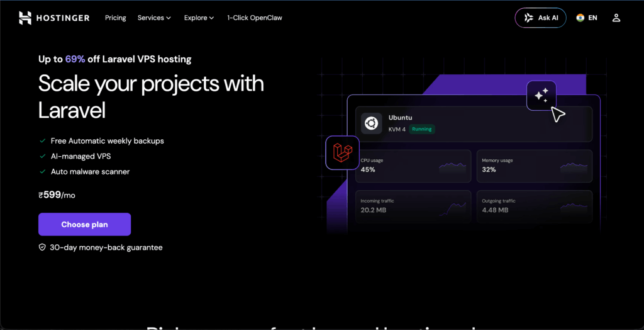Click the Auto malware scanner text

pyautogui.click(x=91, y=171)
